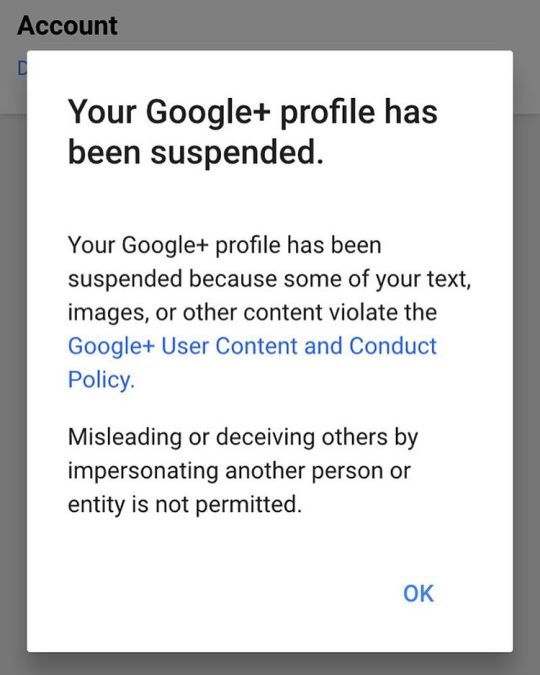Open the Google+ User Content and Conduct link
This screenshot has height=675, width=540.
252,346
